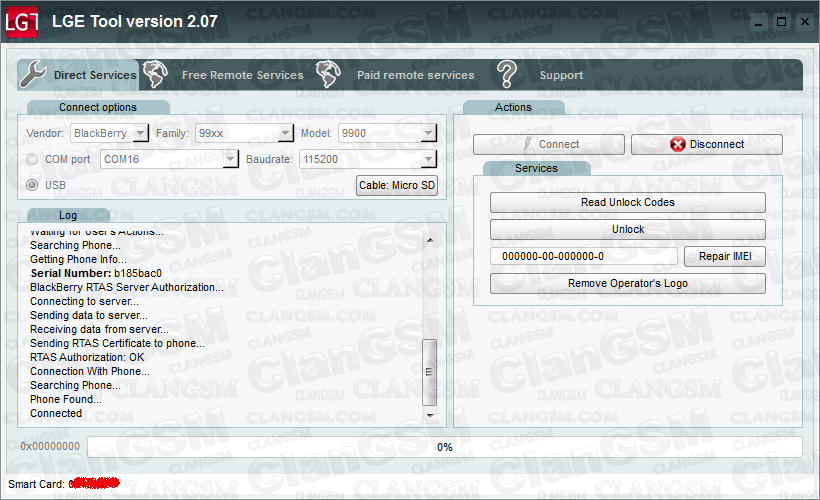The image size is (820, 500).
Task: Click the 0% progress bar
Action: (x=445, y=447)
